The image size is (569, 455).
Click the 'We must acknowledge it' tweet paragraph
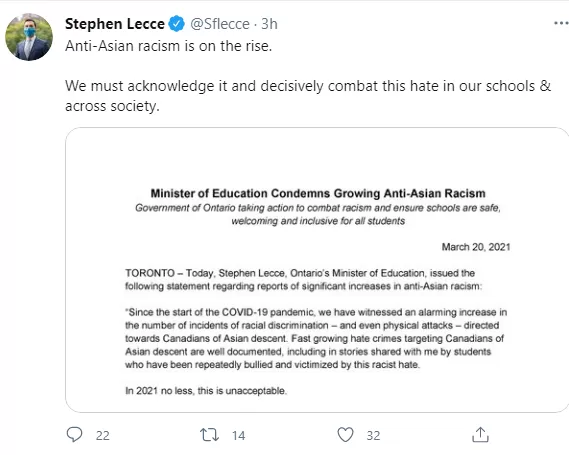tap(308, 96)
